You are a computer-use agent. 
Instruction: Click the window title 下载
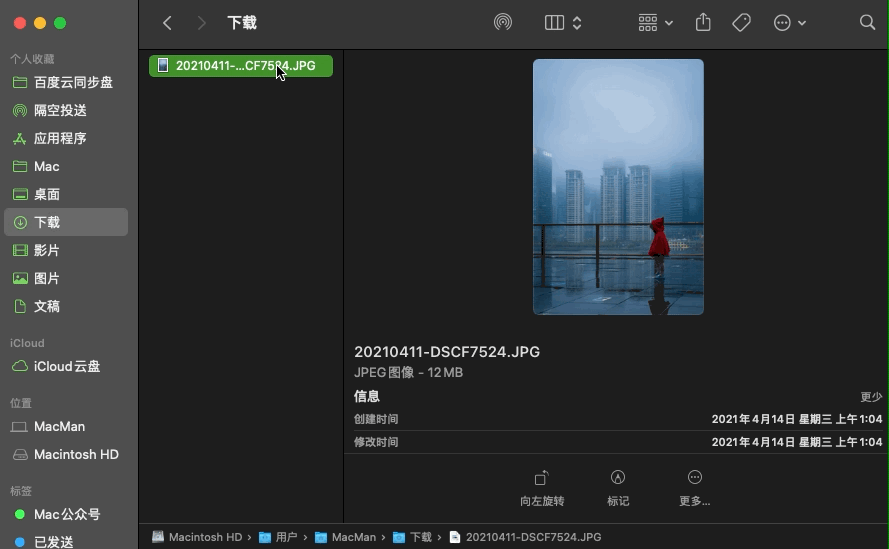(x=242, y=23)
